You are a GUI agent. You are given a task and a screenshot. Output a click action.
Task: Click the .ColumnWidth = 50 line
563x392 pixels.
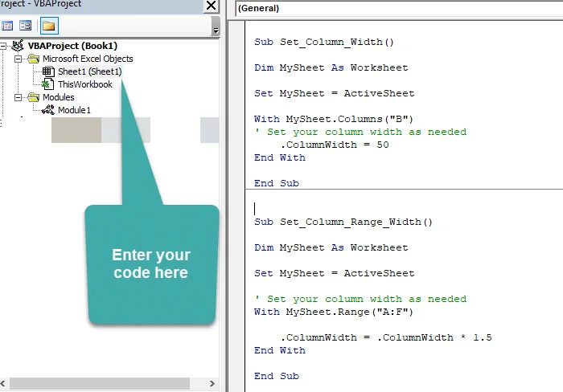click(335, 145)
